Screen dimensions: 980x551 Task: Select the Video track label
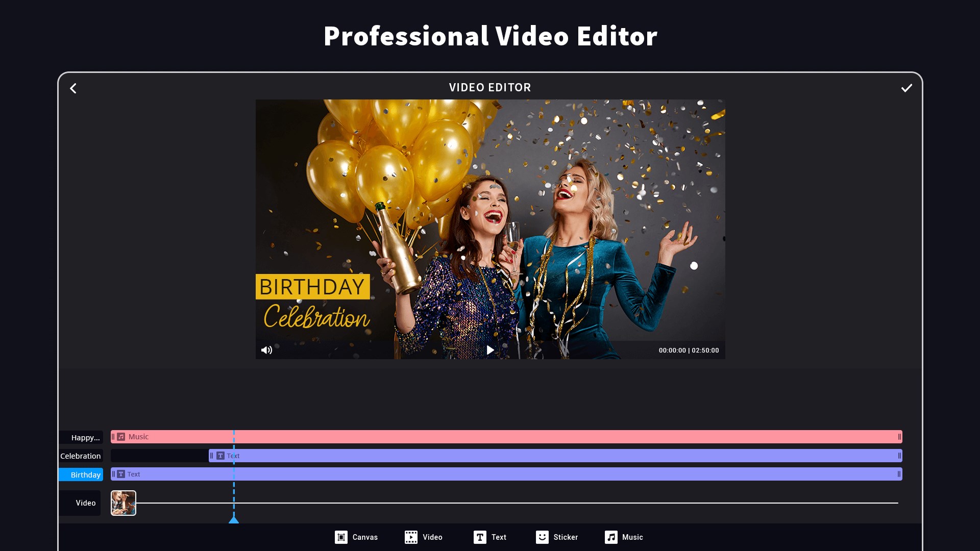(81, 503)
